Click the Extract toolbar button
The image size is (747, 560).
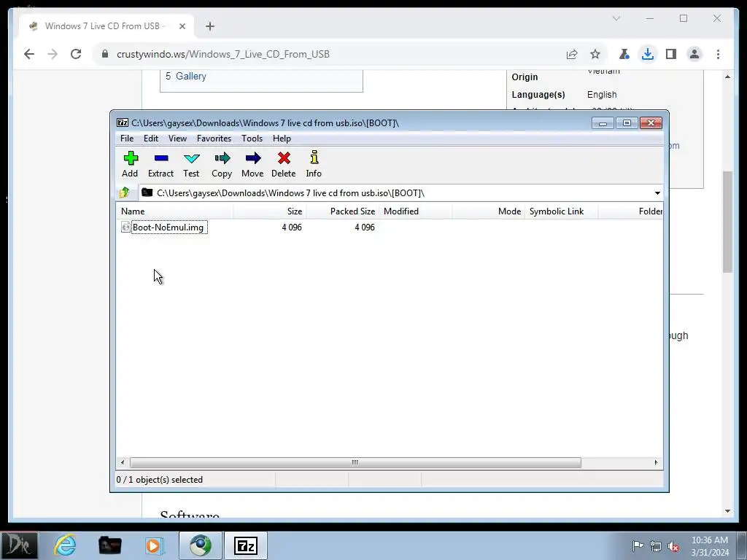[160, 164]
